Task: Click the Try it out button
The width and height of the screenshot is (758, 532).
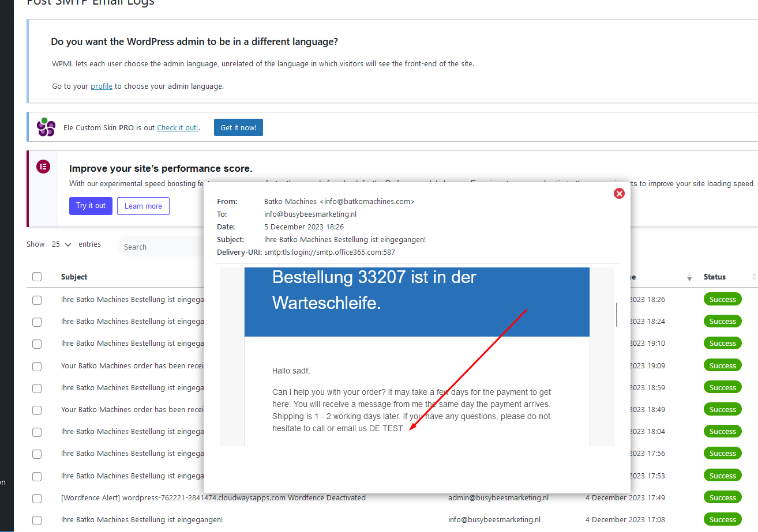Action: 91,206
